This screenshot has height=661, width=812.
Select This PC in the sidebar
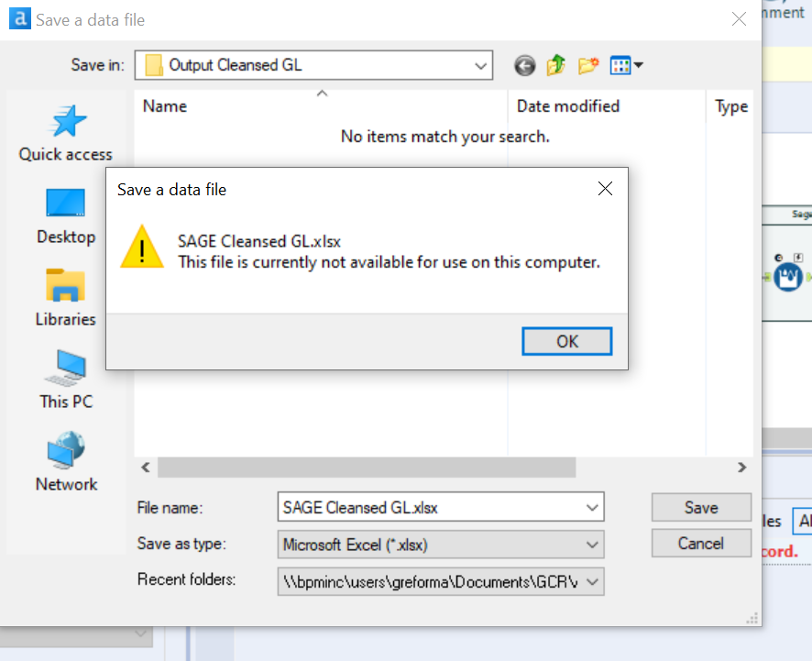coord(65,376)
